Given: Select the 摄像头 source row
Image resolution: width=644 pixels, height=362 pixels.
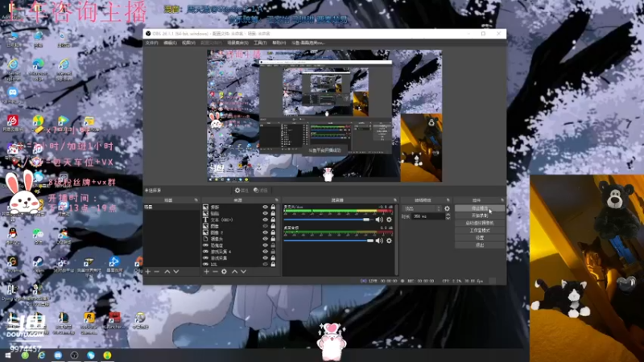Looking at the screenshot, I should pos(239,239).
